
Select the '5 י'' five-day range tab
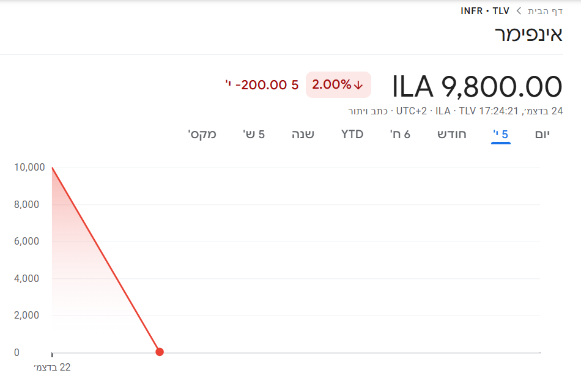pos(501,134)
